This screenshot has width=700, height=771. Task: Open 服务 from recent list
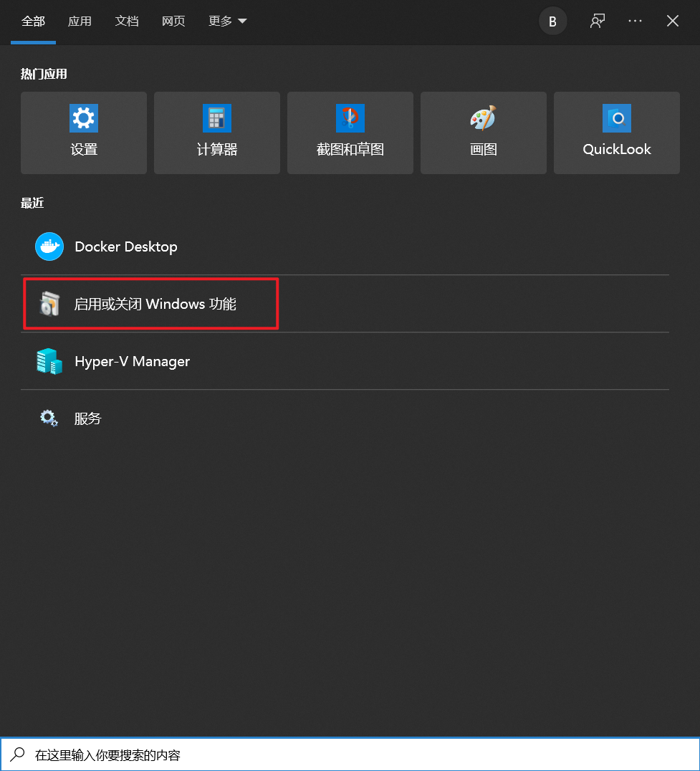click(x=345, y=418)
